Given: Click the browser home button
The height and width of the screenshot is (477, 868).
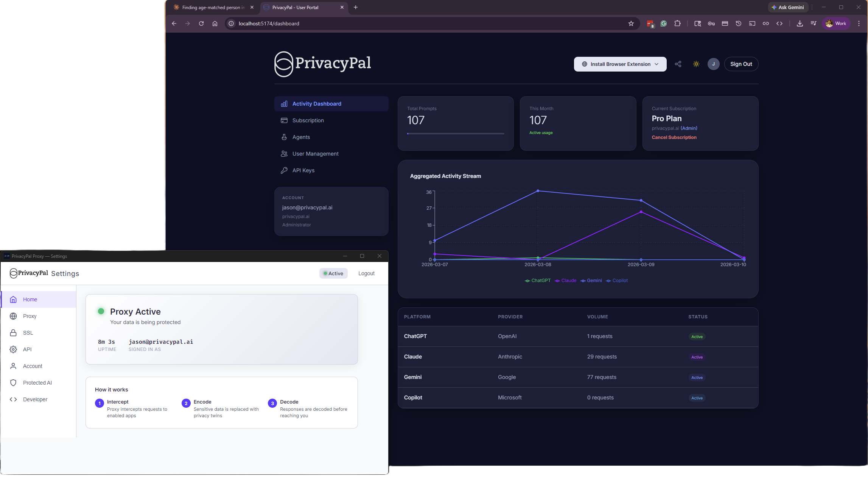Looking at the screenshot, I should point(215,23).
